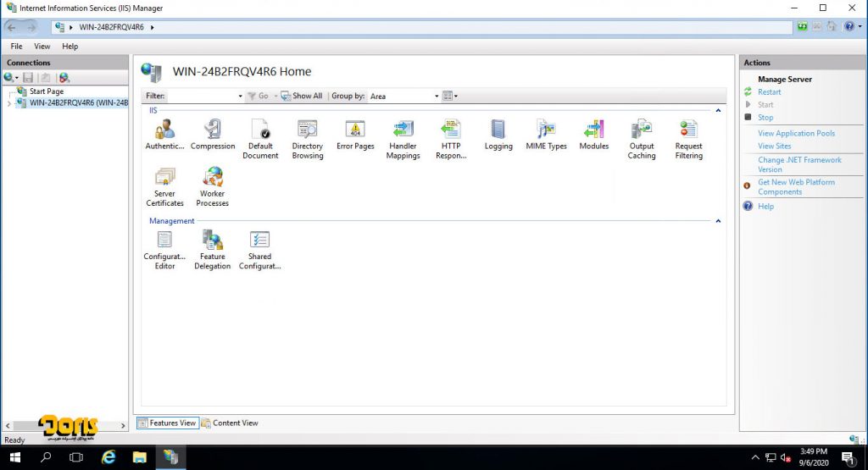Click the Forward navigation arrow
868x470 pixels.
coord(31,27)
